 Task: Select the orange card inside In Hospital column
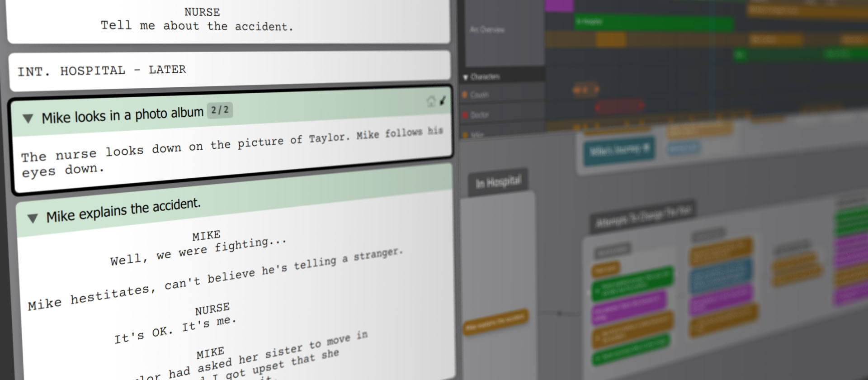pyautogui.click(x=496, y=322)
